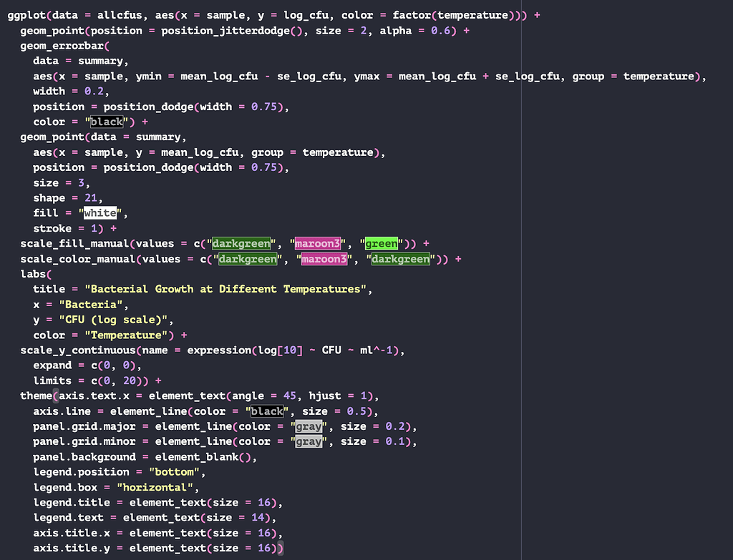This screenshot has height=560, width=733.
Task: Pick "gray" swatch on panel.grid.minor line
Action: coord(309,441)
